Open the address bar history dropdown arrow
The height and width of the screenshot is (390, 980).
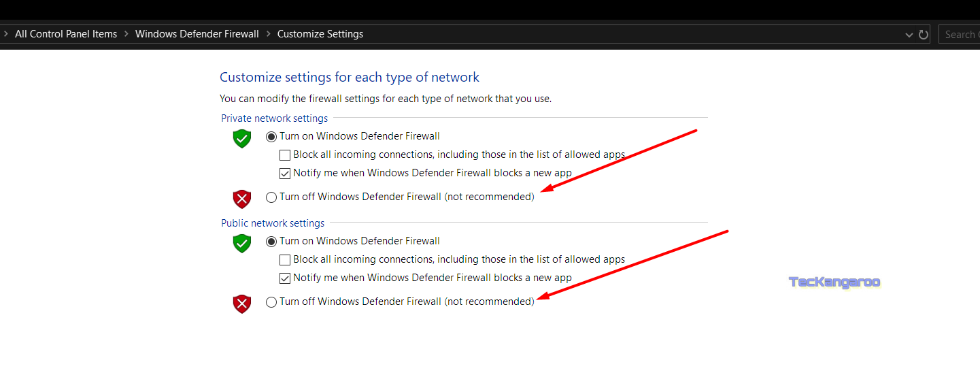(x=909, y=35)
